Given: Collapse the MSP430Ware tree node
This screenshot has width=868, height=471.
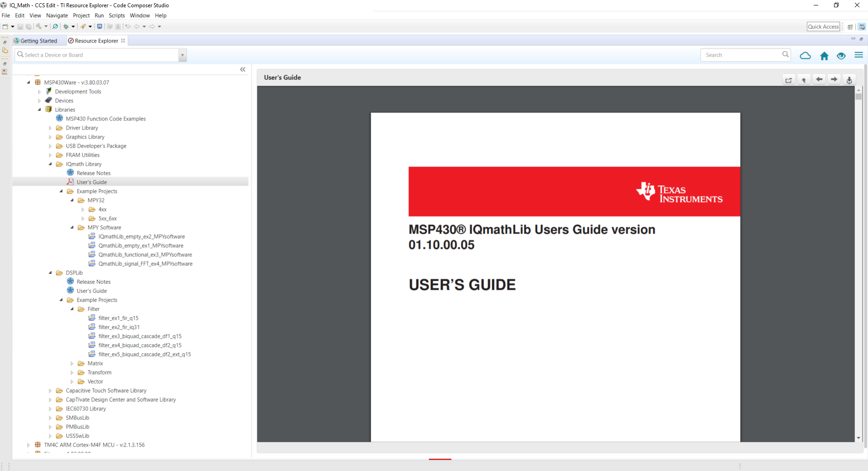Looking at the screenshot, I should (29, 82).
